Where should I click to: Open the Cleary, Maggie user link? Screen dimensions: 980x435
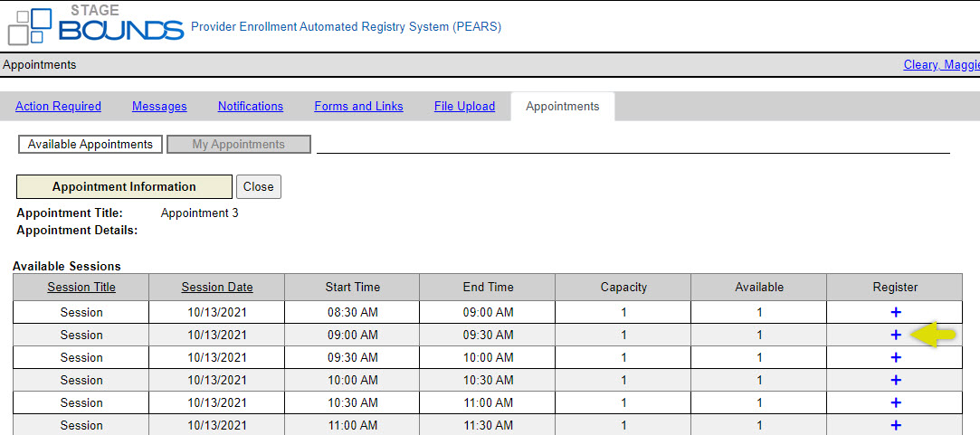[941, 65]
